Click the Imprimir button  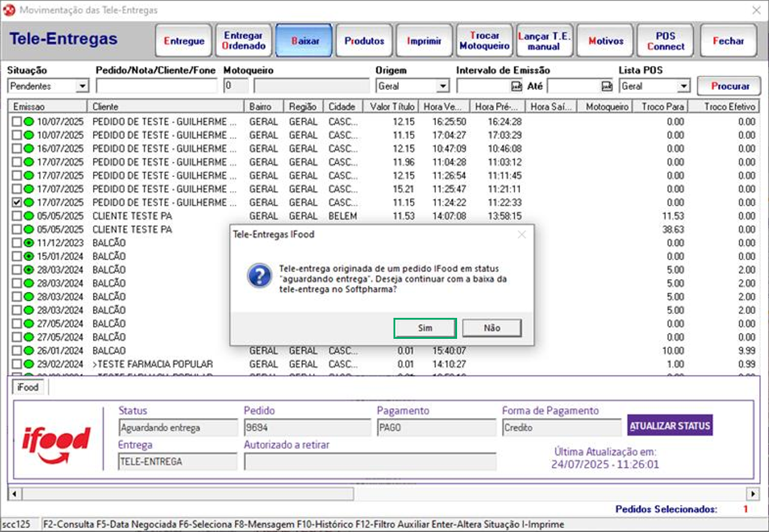pyautogui.click(x=424, y=41)
